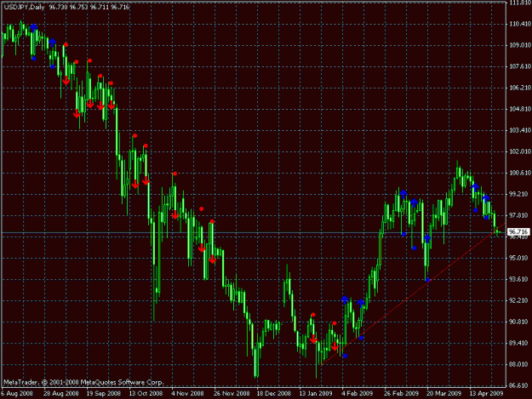Select the 92.210 price level label
532x399 pixels.
click(x=519, y=300)
